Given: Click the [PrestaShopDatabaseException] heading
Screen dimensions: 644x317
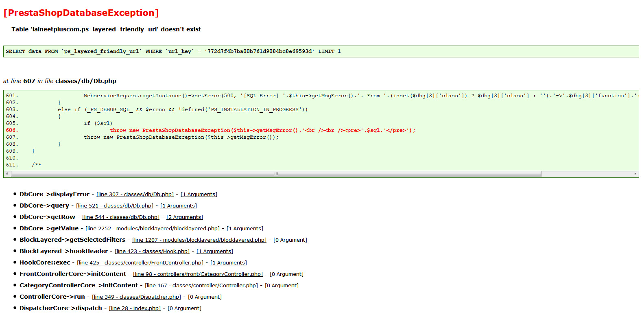Looking at the screenshot, I should [81, 13].
